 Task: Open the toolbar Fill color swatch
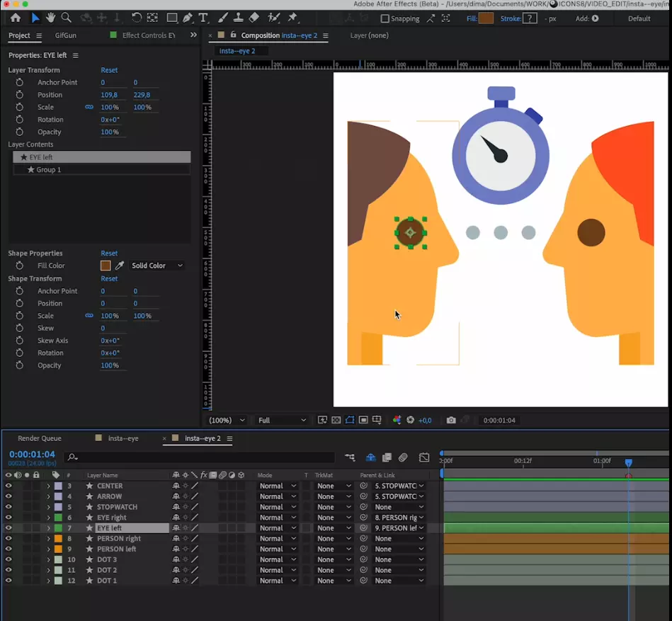point(486,18)
